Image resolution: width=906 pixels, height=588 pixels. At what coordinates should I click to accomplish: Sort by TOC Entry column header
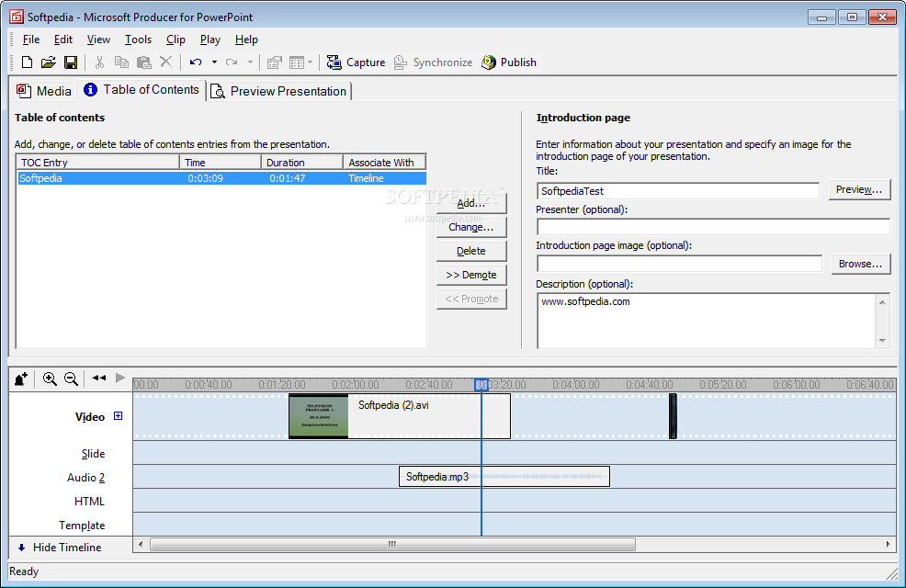pyautogui.click(x=97, y=163)
